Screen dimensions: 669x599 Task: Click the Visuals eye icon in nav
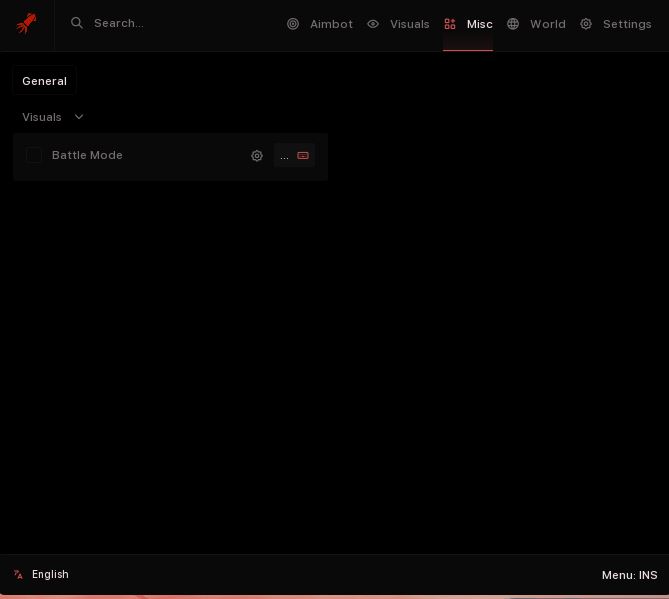point(373,24)
